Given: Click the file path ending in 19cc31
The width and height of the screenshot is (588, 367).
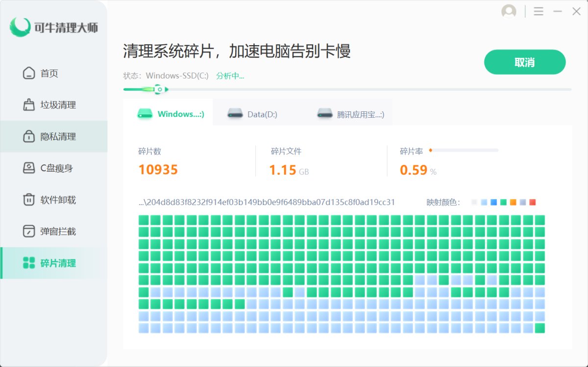Looking at the screenshot, I should (267, 202).
